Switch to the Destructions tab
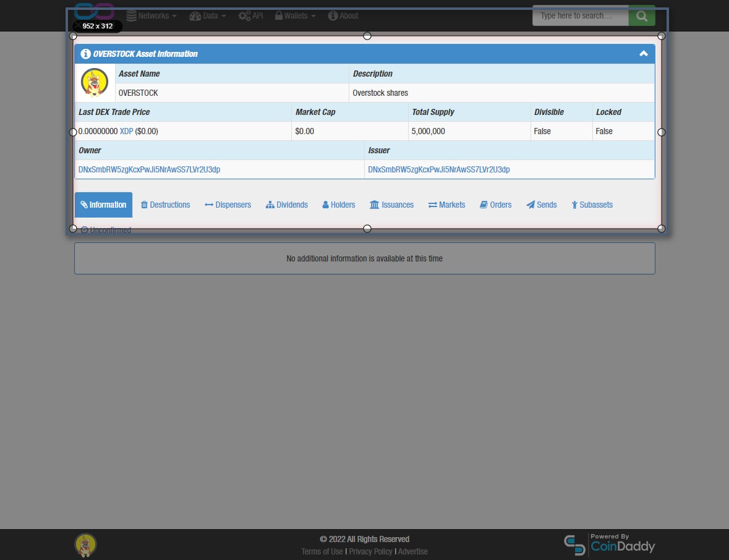The width and height of the screenshot is (729, 560). tap(166, 205)
